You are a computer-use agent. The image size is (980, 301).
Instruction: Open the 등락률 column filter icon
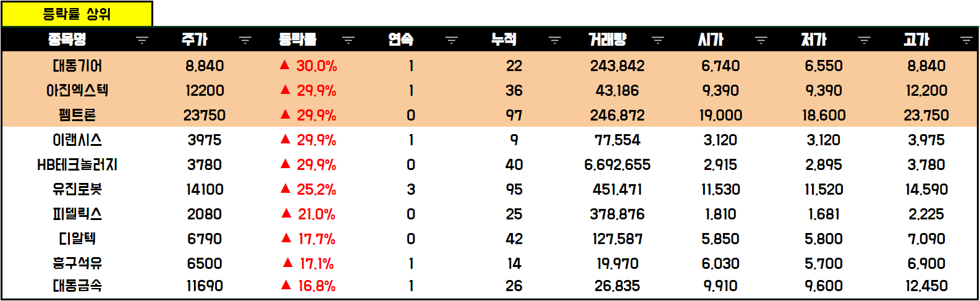(x=348, y=40)
